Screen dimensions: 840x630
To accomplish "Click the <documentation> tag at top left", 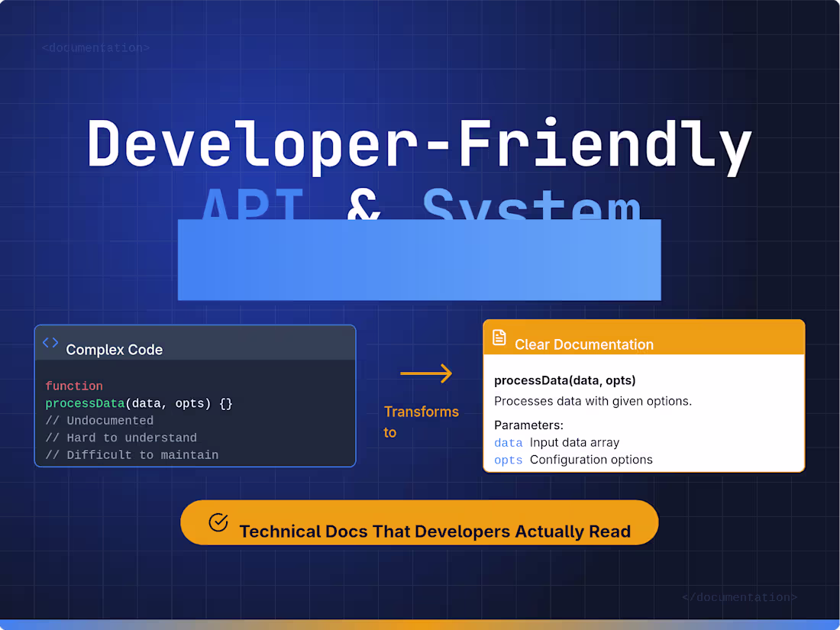I will coord(95,47).
